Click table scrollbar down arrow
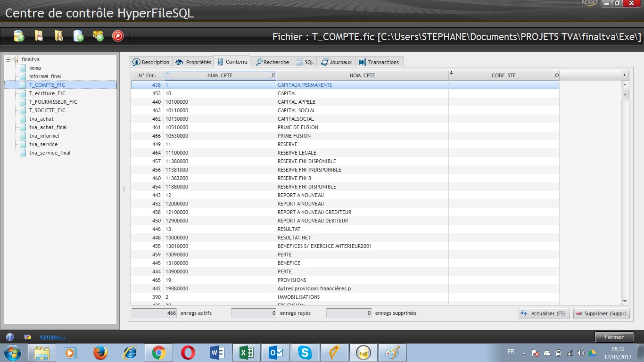 625,301
